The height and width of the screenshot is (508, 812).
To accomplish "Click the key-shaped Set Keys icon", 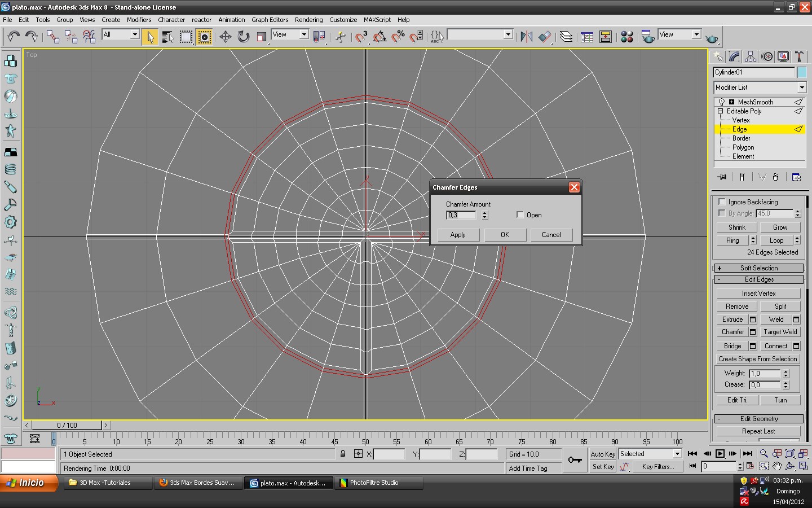I will click(x=575, y=460).
